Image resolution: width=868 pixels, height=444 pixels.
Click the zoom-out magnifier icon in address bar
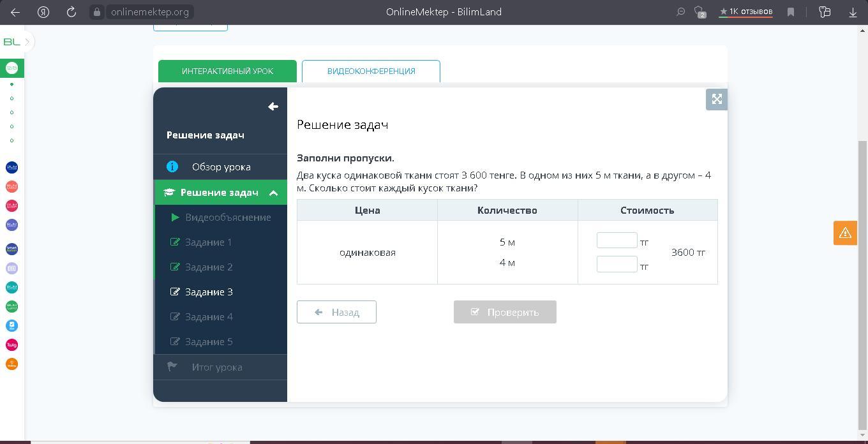(681, 11)
